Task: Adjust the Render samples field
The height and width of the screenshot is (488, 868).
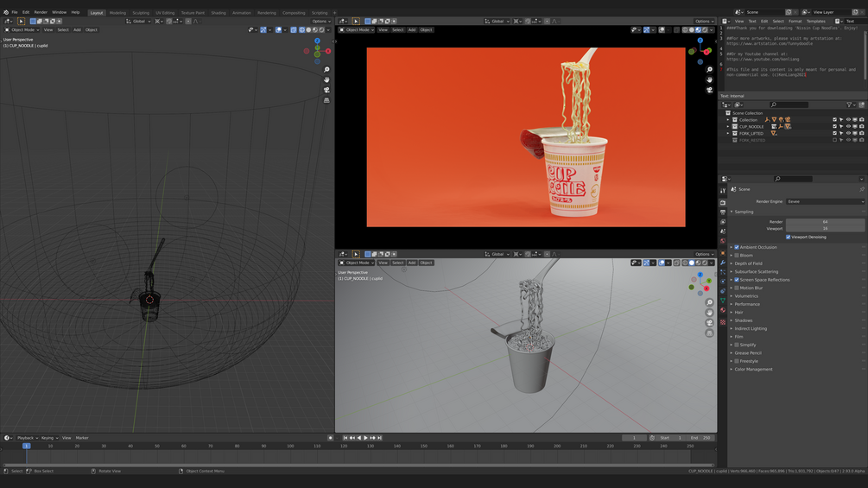Action: 825,222
